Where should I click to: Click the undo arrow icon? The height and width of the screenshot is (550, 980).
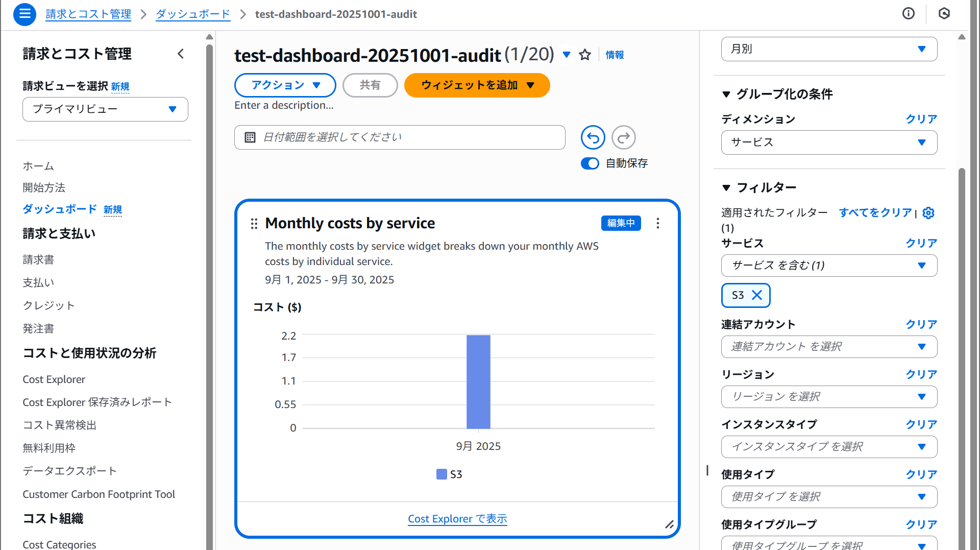tap(592, 137)
